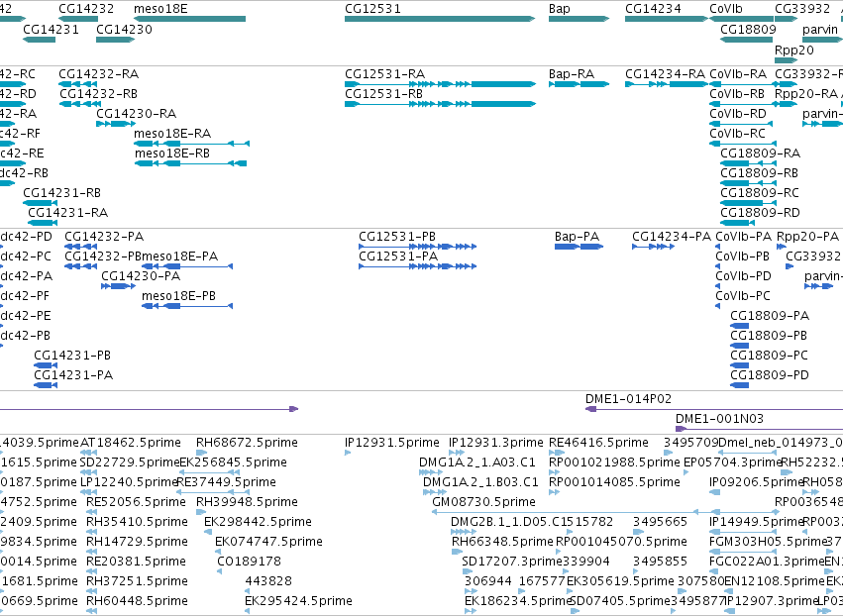Select the CoVIb-RC transcript label
843x616 pixels.
point(738,134)
